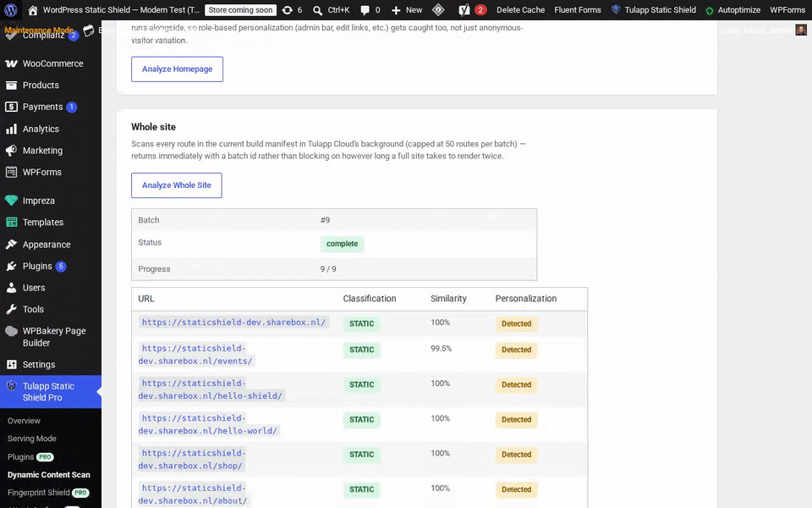Image resolution: width=812 pixels, height=508 pixels.
Task: Click the Products sidebar icon
Action: point(11,85)
